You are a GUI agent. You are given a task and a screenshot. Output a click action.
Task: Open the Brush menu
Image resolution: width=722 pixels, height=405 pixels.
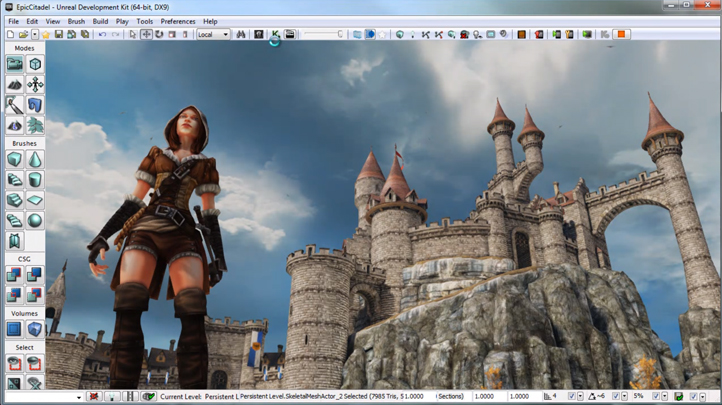click(x=76, y=22)
